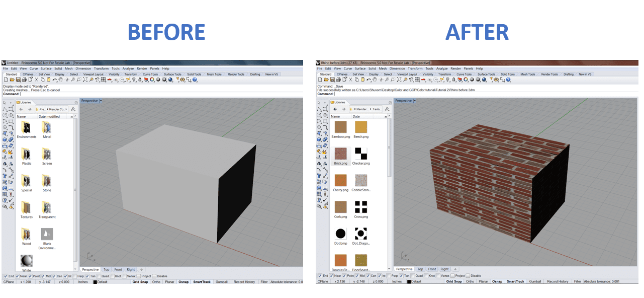Click Paste icon in BEFORE window toolbar

48,80
